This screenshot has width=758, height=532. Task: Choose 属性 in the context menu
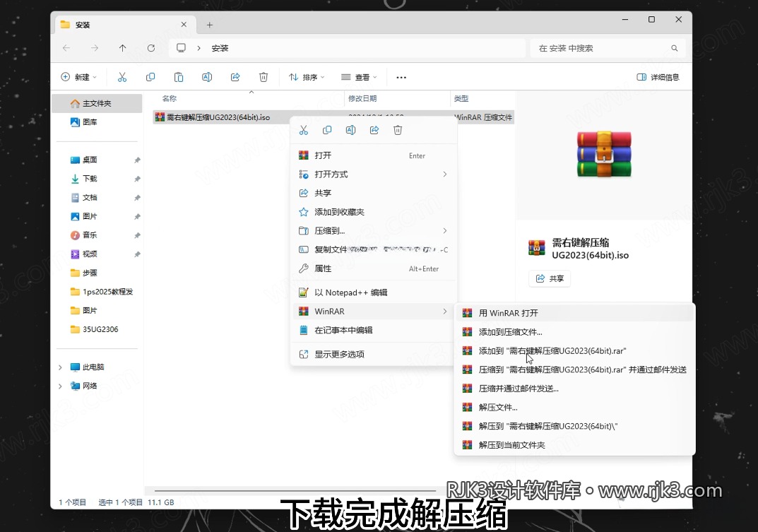(x=373, y=268)
